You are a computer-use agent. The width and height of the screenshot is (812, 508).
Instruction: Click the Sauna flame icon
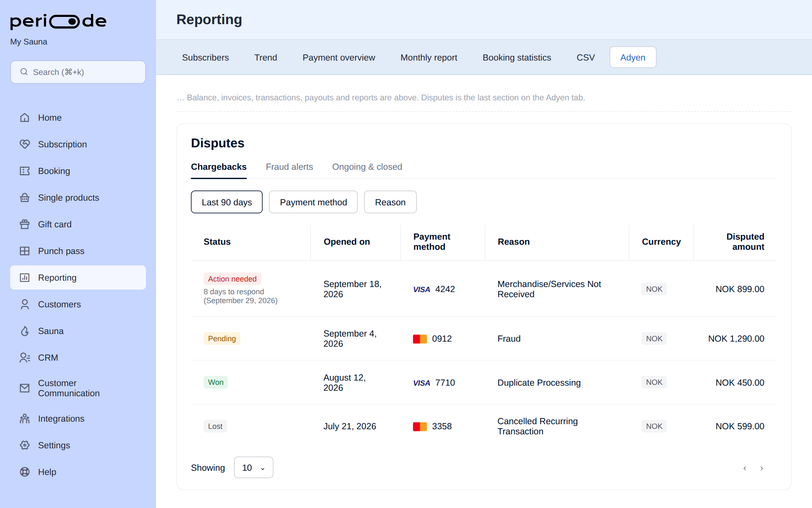[x=25, y=331]
